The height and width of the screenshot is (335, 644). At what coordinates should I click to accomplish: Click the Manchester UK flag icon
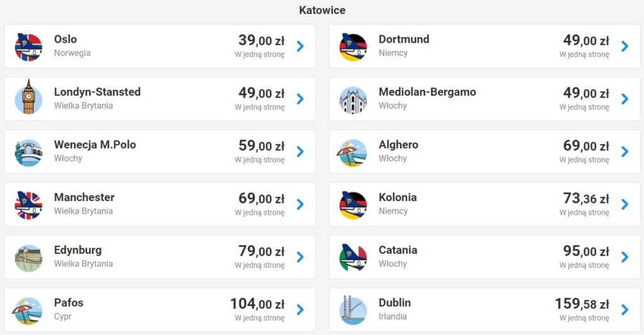[28, 205]
